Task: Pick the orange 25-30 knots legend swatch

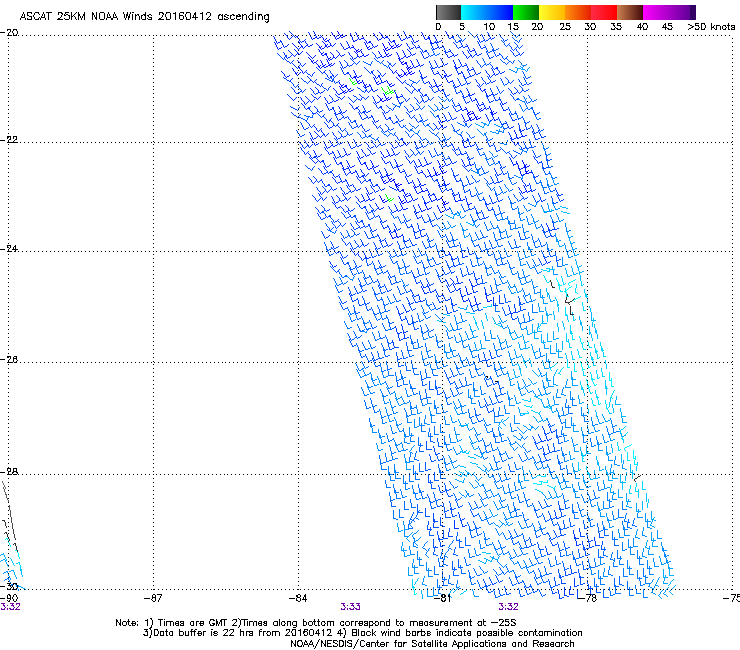Action: point(578,12)
